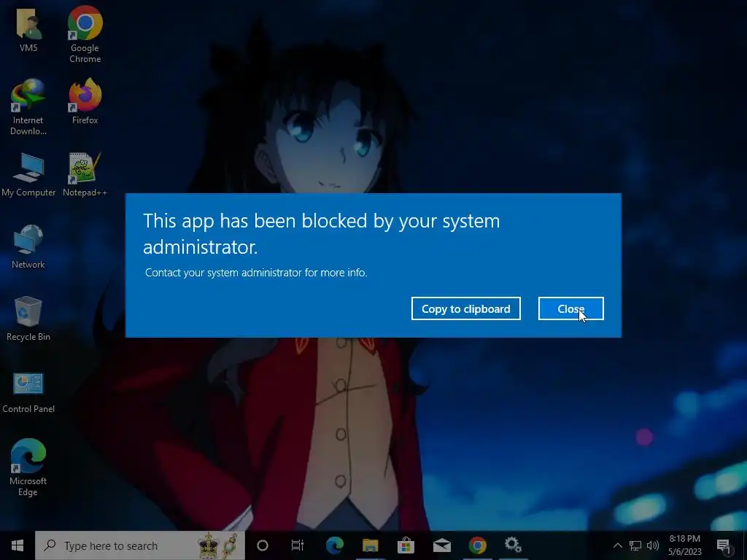This screenshot has height=560, width=747.
Task: Click Copy to clipboard button
Action: pos(465,308)
